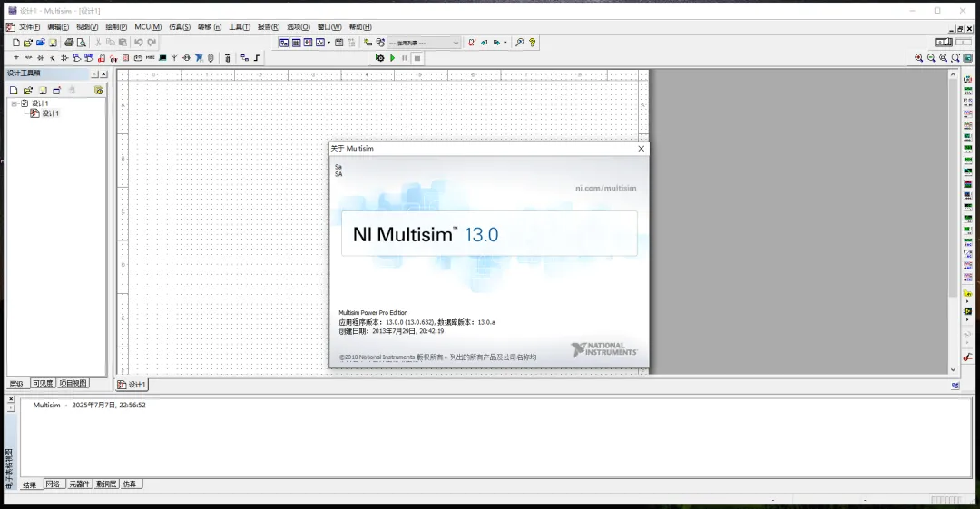This screenshot has height=509, width=980.
Task: Open the 选项(O) menu
Action: click(299, 27)
